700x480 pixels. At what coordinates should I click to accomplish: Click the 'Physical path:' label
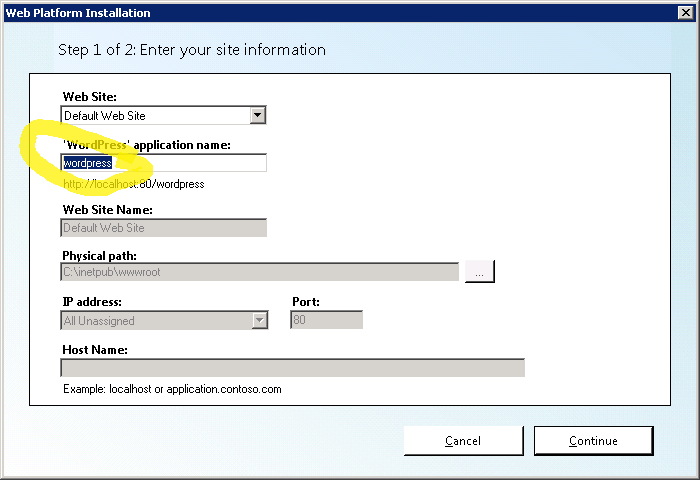pos(100,256)
